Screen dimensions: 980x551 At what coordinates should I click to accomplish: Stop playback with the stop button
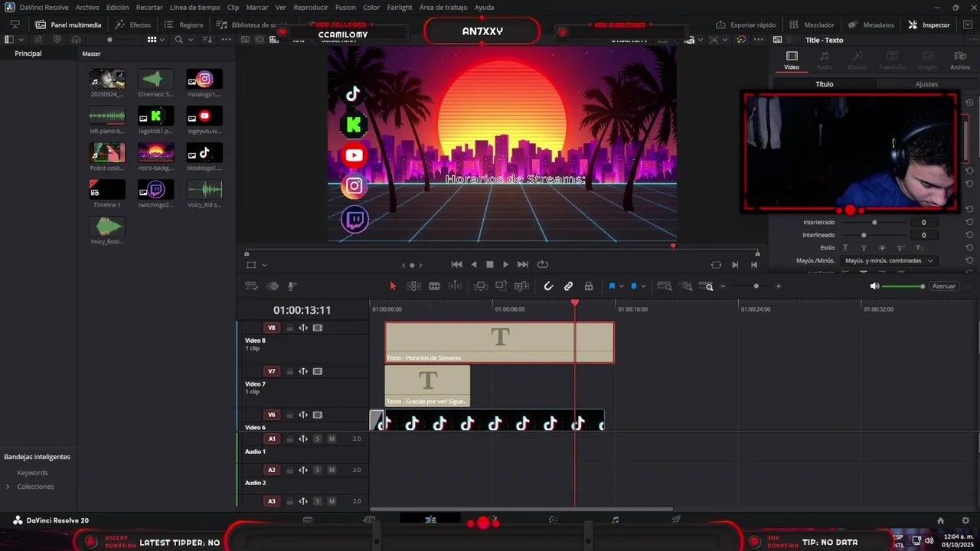(x=490, y=265)
